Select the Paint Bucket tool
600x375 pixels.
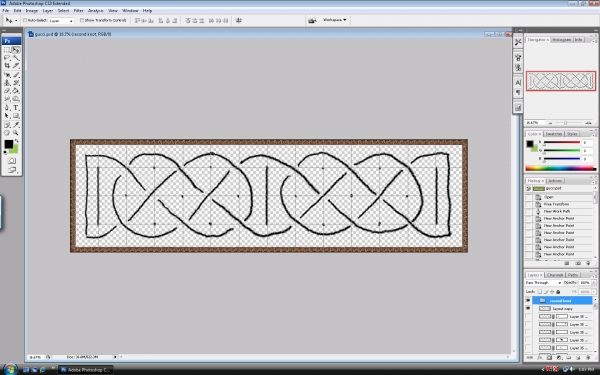pyautogui.click(x=16, y=91)
